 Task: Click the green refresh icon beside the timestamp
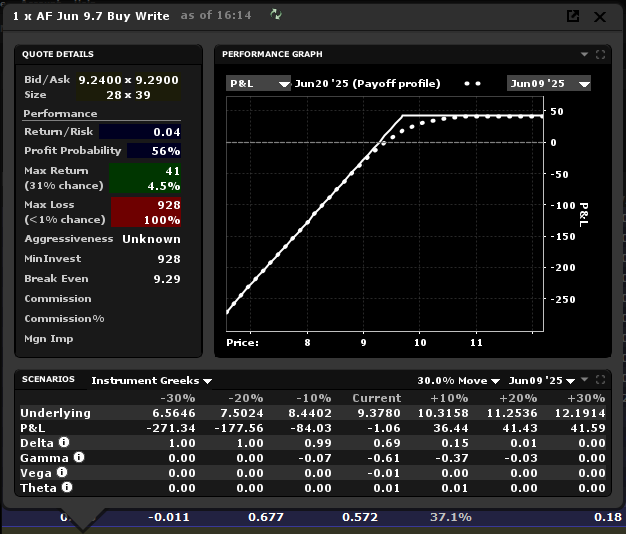click(x=276, y=16)
